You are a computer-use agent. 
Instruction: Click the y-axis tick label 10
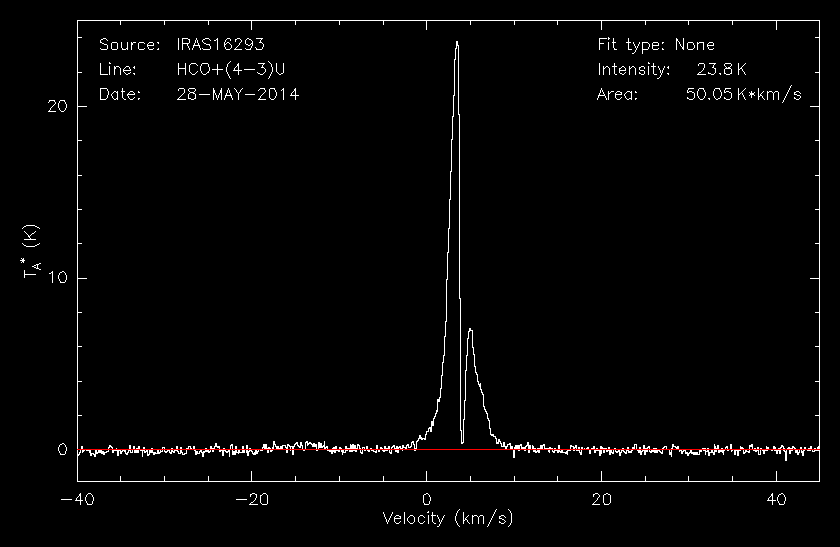(x=58, y=278)
